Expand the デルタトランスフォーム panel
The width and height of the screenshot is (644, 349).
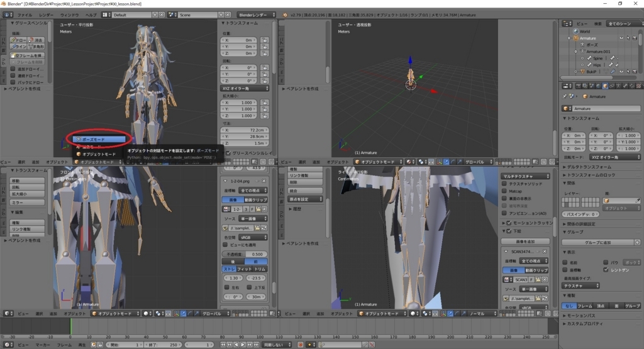[x=589, y=167]
